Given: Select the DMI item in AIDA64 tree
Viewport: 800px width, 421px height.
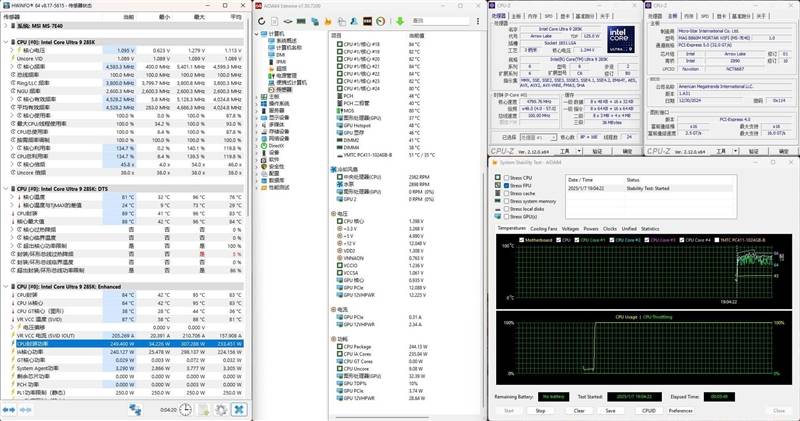Looking at the screenshot, I should 280,55.
